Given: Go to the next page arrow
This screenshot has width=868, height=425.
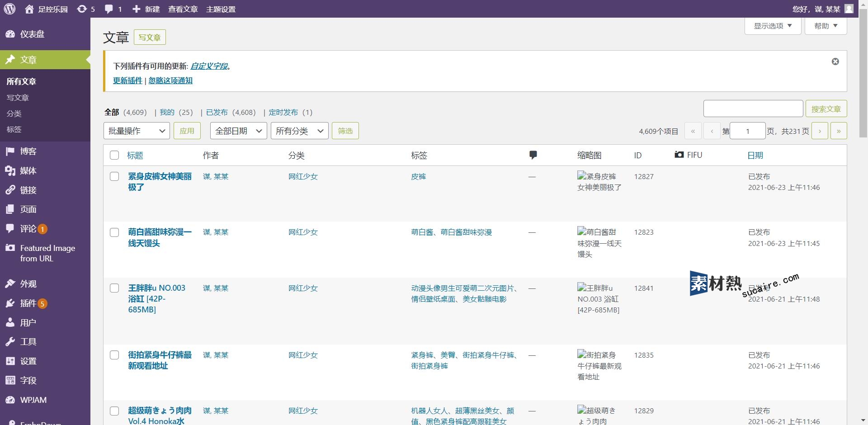Looking at the screenshot, I should (x=820, y=131).
